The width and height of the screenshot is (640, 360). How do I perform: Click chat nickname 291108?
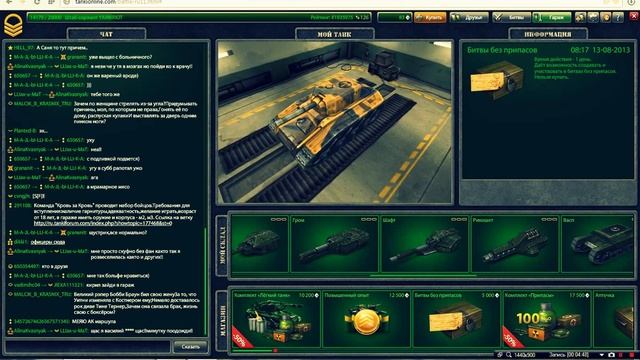22,205
